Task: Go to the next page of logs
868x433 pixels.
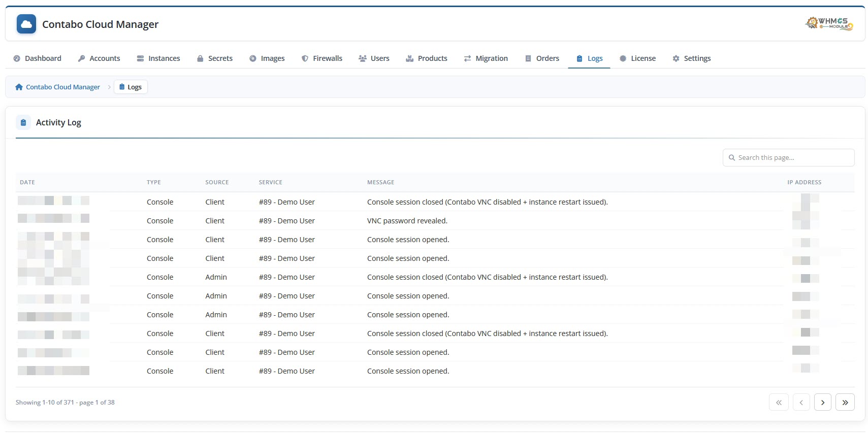Action: tap(823, 402)
